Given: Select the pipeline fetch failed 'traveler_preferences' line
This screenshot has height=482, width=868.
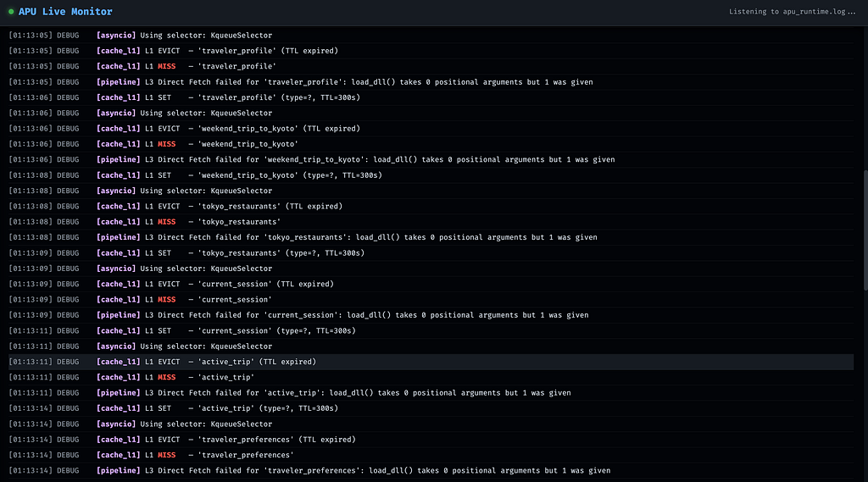Looking at the screenshot, I should (431, 470).
